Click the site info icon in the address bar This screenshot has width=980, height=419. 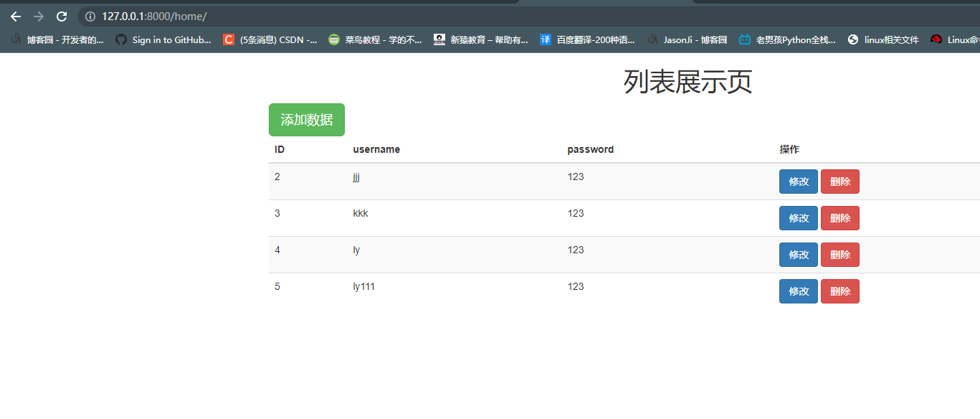pyautogui.click(x=90, y=17)
